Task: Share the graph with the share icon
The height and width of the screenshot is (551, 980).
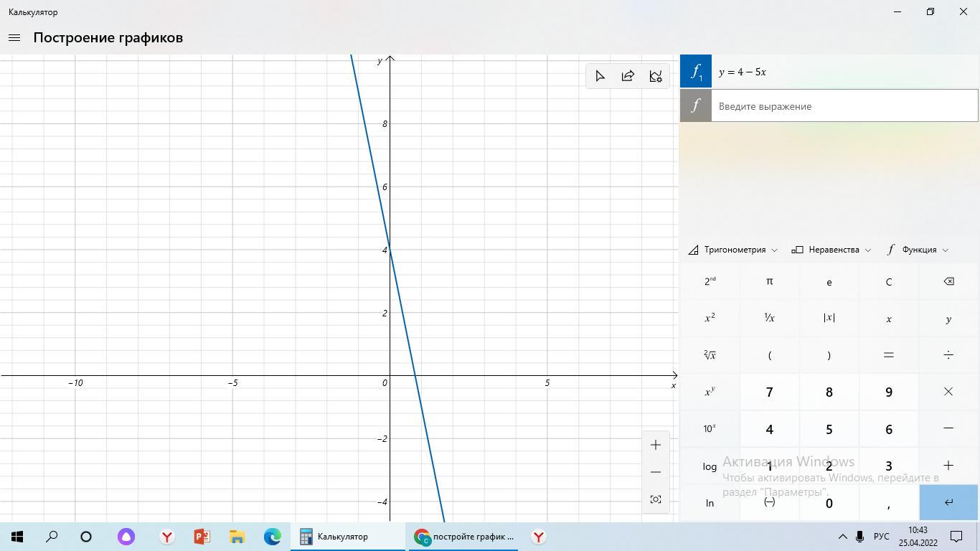Action: click(x=628, y=76)
